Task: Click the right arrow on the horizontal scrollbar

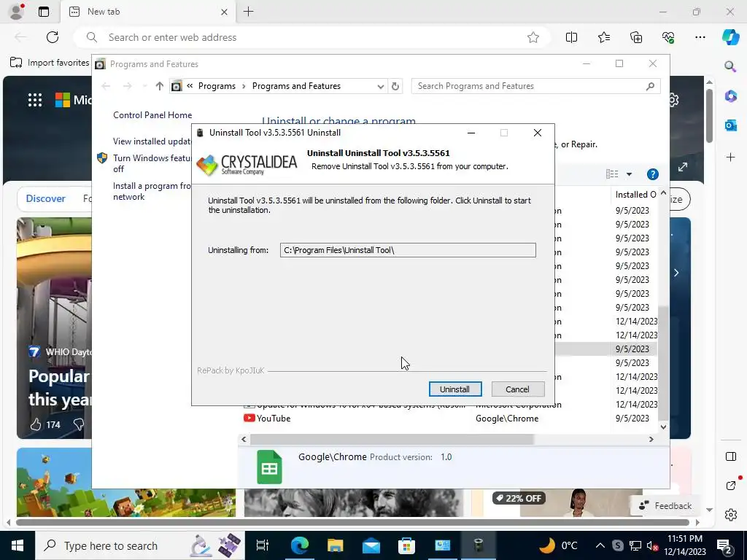Action: (x=651, y=439)
